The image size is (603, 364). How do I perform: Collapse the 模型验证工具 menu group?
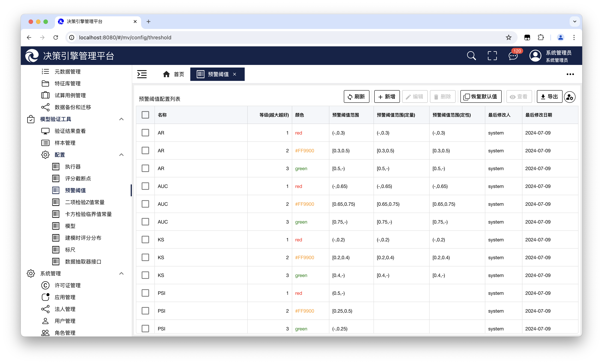[x=121, y=119]
